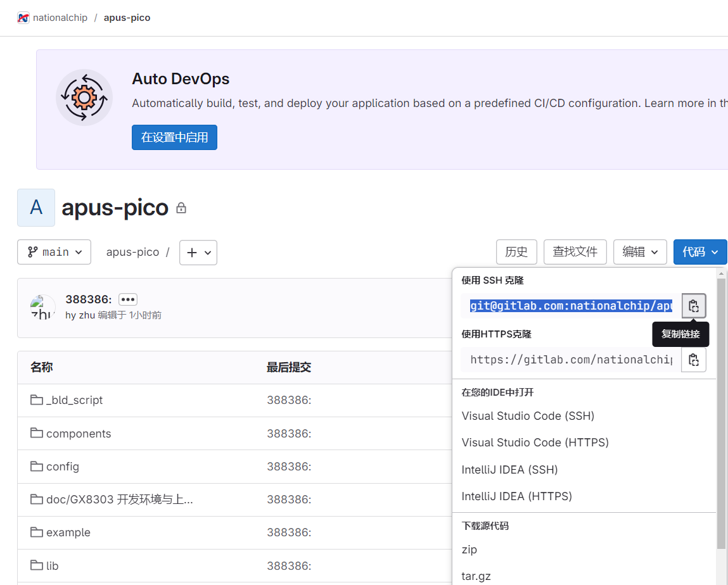Click the lib folder icon
This screenshot has width=728, height=585.
tap(37, 565)
